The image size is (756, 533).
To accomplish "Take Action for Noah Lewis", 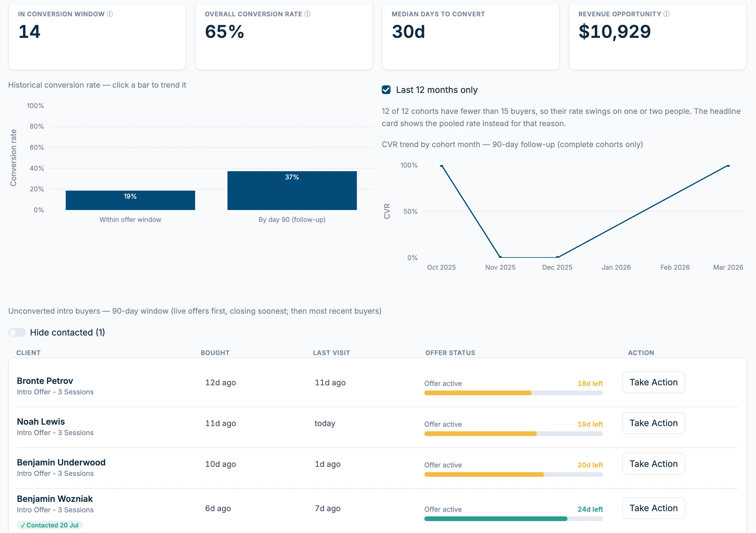I will click(x=654, y=423).
